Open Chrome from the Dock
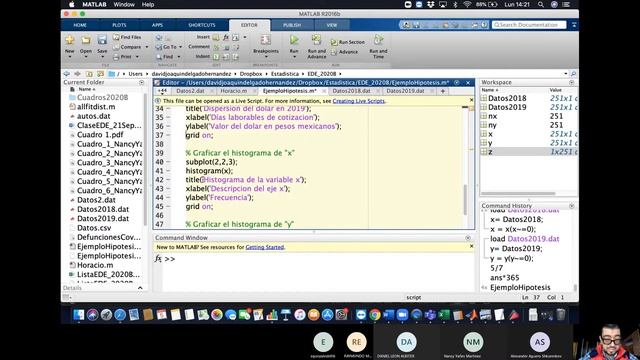Image resolution: width=640 pixels, height=360 pixels. point(375,315)
